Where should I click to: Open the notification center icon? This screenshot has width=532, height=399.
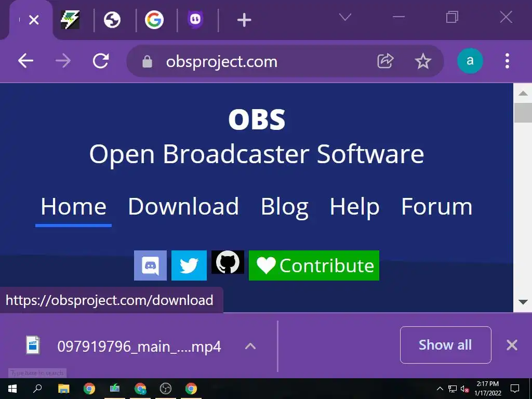tap(515, 389)
